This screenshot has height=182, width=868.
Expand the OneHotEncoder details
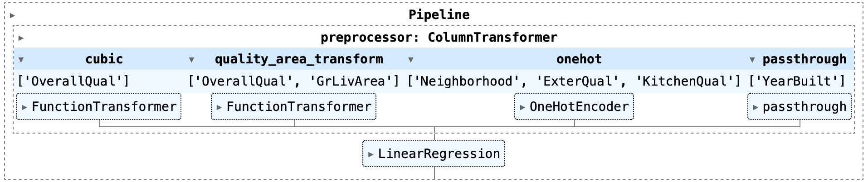(x=574, y=107)
